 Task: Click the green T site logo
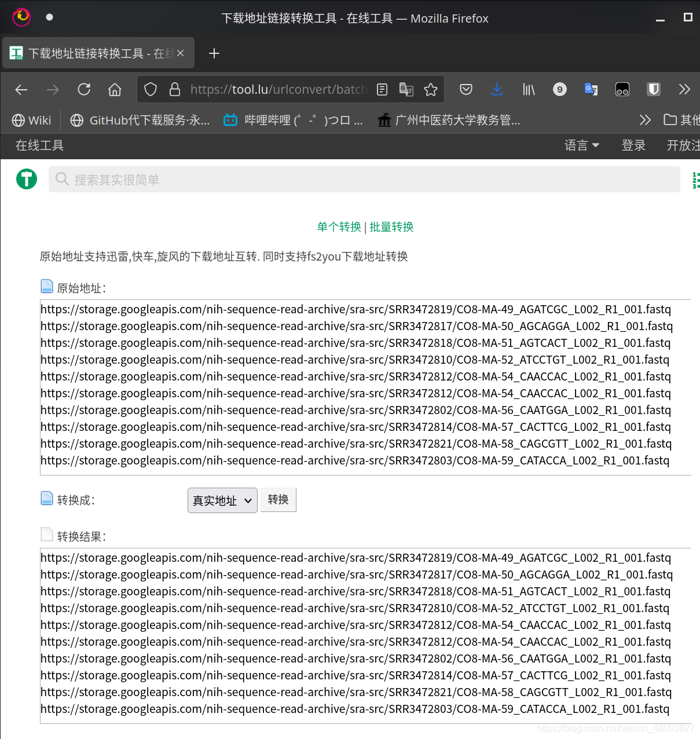coord(27,179)
